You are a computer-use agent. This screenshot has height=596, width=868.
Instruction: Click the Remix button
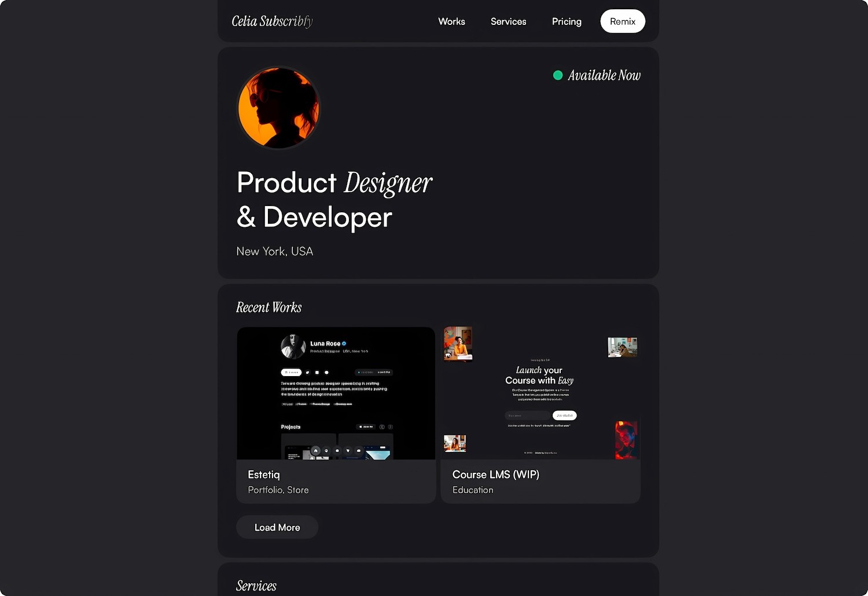623,21
